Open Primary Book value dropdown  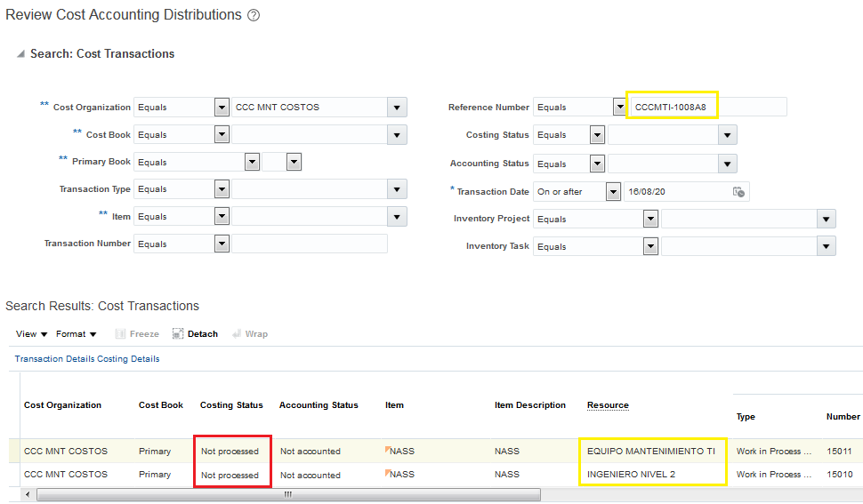pyautogui.click(x=294, y=162)
